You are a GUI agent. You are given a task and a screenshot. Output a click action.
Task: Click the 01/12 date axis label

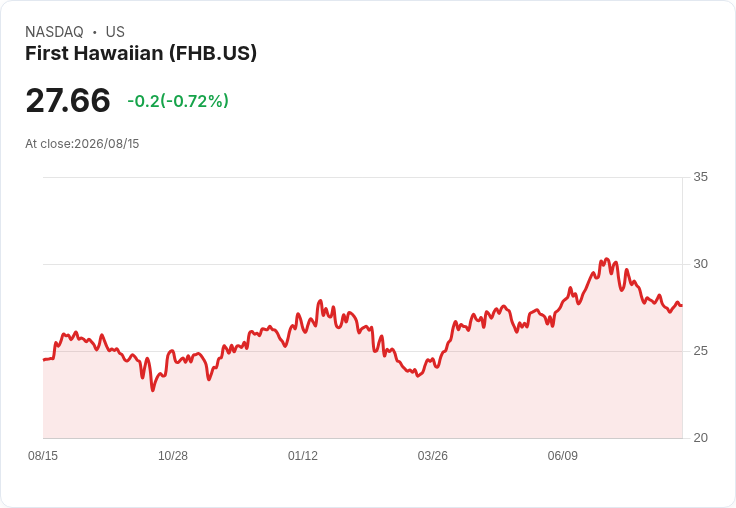pyautogui.click(x=303, y=456)
